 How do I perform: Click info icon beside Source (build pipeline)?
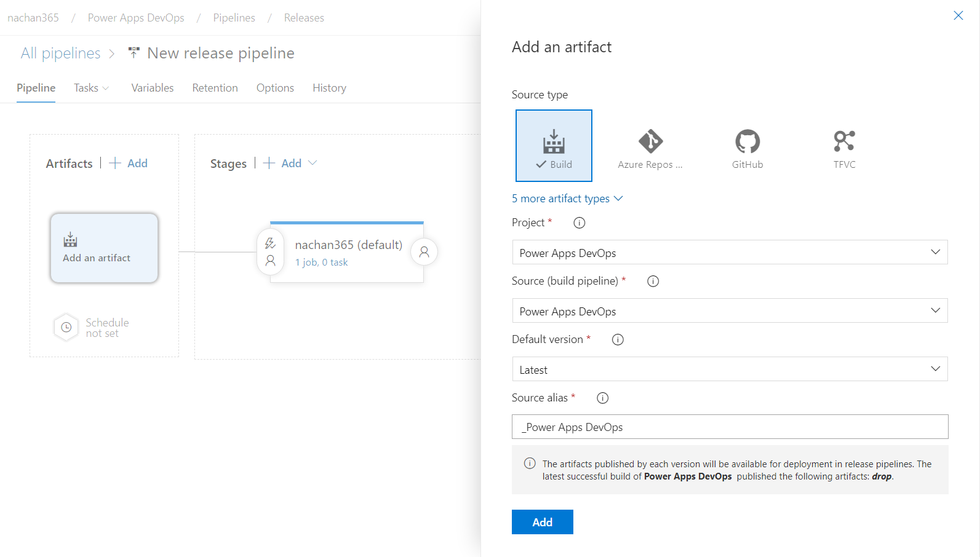[653, 281]
